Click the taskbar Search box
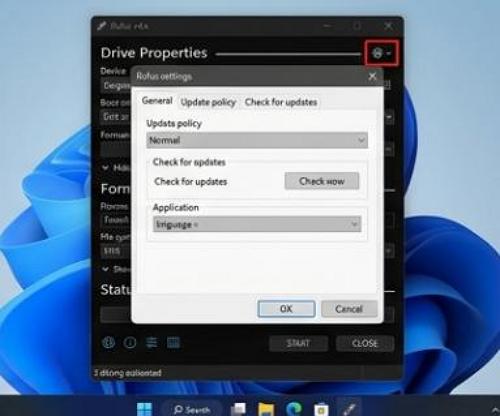 coord(192,409)
